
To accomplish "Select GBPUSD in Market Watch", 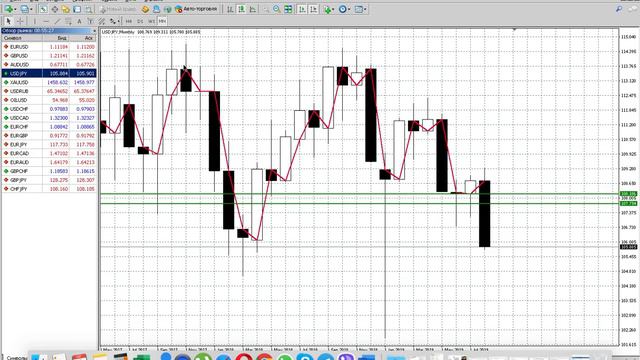I will pos(49,56).
